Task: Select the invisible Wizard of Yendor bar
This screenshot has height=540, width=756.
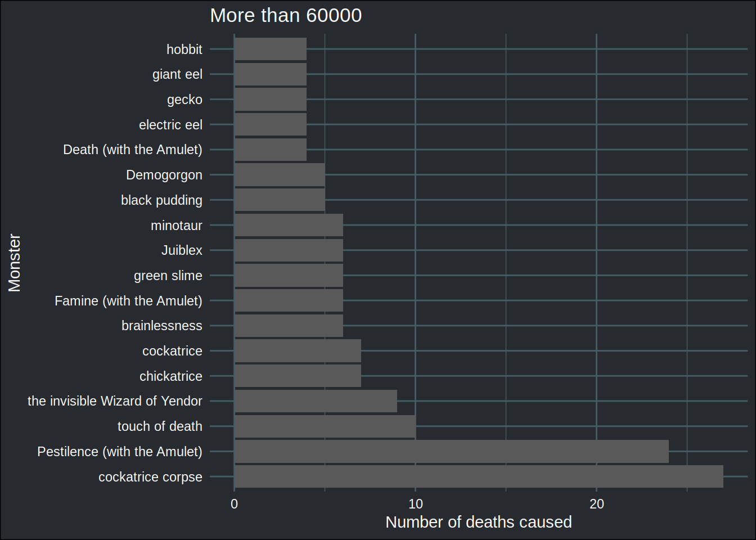Action: tap(316, 401)
